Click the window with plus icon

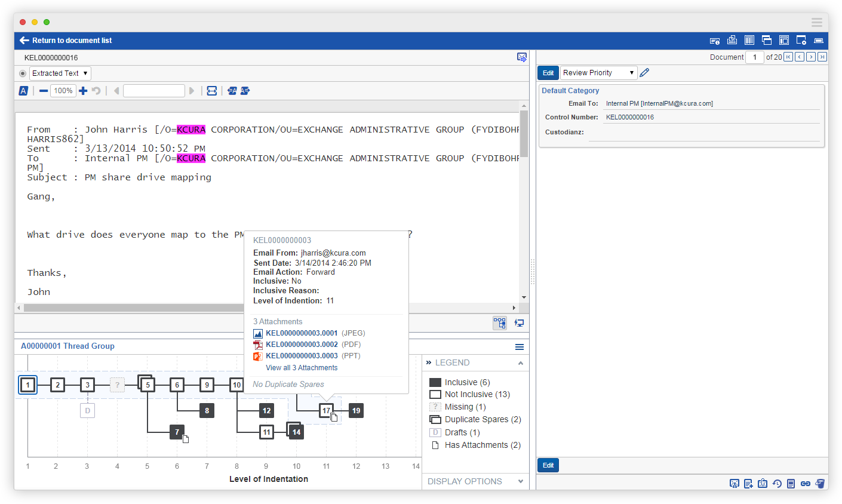tap(801, 40)
